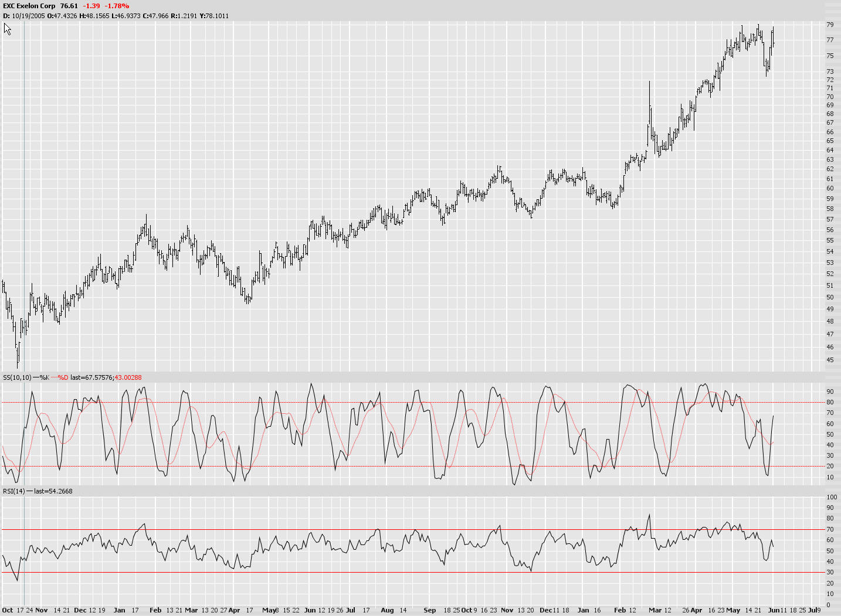Viewport: 841px width, 616px height.
Task: Click the price axis label 61
Action: [830, 179]
